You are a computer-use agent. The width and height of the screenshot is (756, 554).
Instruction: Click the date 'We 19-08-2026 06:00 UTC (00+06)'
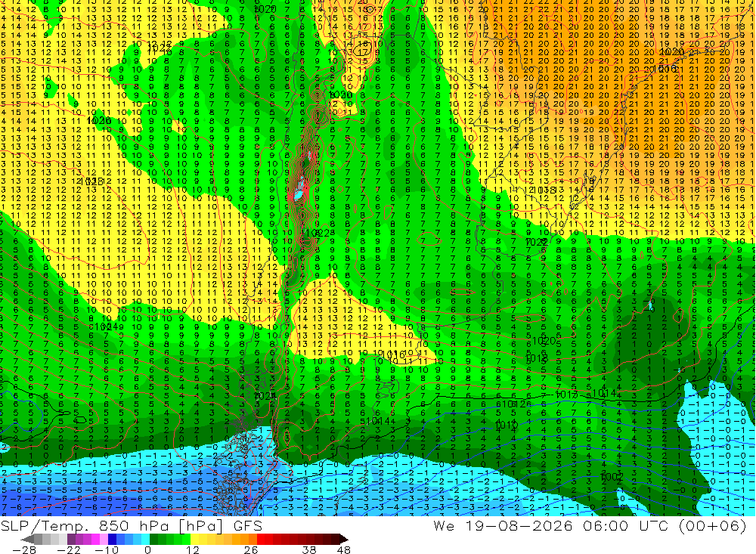coord(590,525)
